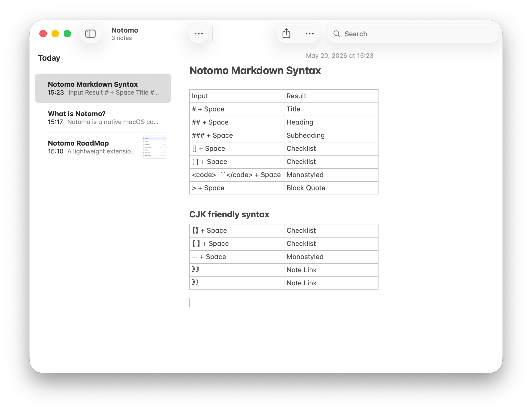Click the '【 】 + Space' cell with gap

(x=237, y=244)
